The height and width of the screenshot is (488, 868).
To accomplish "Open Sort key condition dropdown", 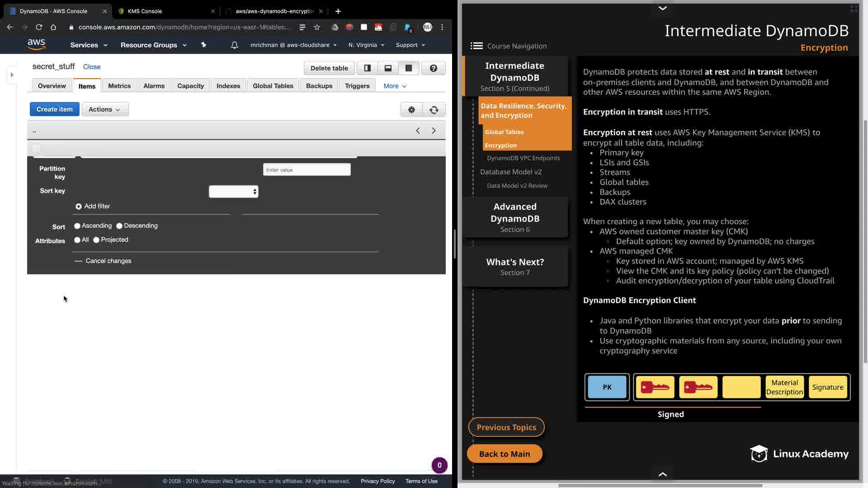I will [x=233, y=192].
